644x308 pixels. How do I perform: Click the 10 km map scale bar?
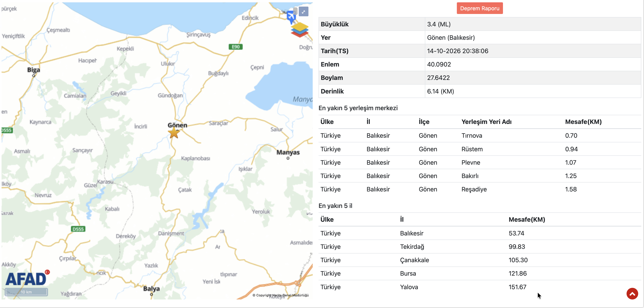(x=26, y=292)
